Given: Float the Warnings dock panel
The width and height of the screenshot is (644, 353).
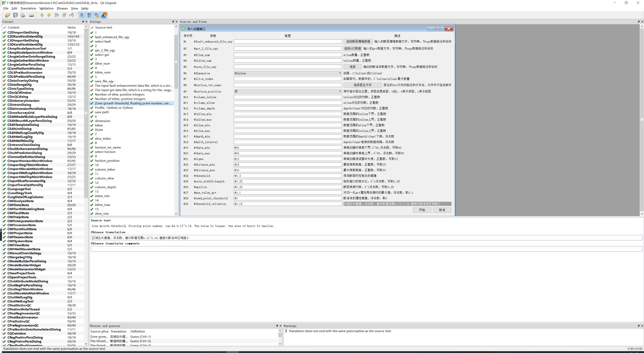Looking at the screenshot, I should [x=638, y=326].
